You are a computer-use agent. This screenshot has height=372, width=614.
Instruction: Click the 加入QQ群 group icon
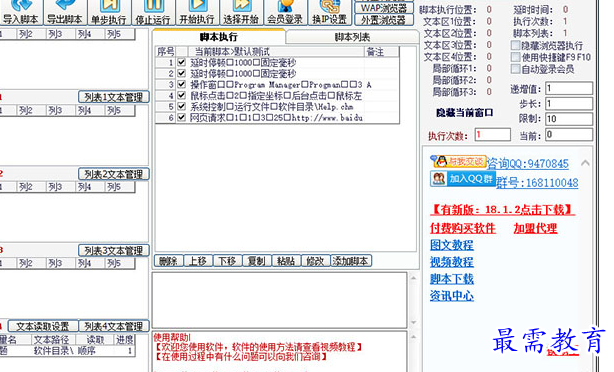click(463, 179)
